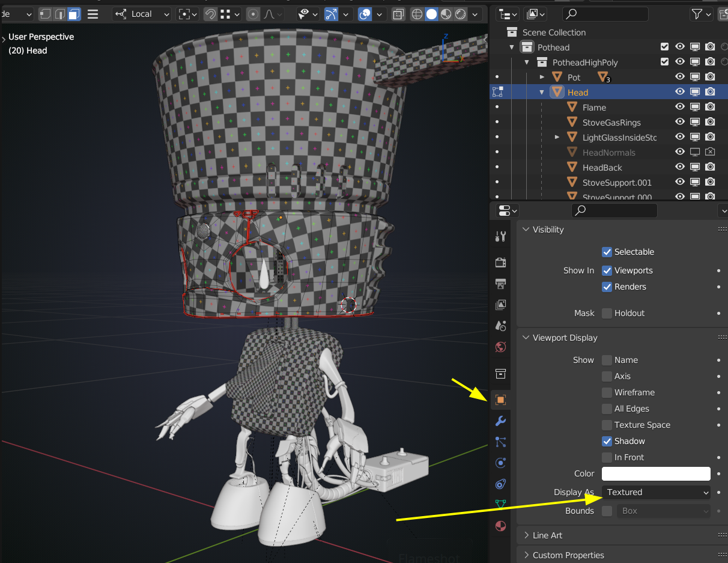Image resolution: width=728 pixels, height=563 pixels.
Task: Switch to the Physics properties tab
Action: (x=500, y=463)
